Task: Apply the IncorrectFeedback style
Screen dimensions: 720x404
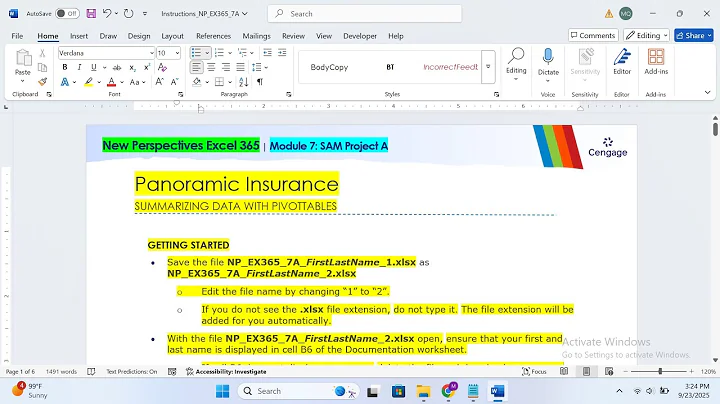Action: point(450,67)
